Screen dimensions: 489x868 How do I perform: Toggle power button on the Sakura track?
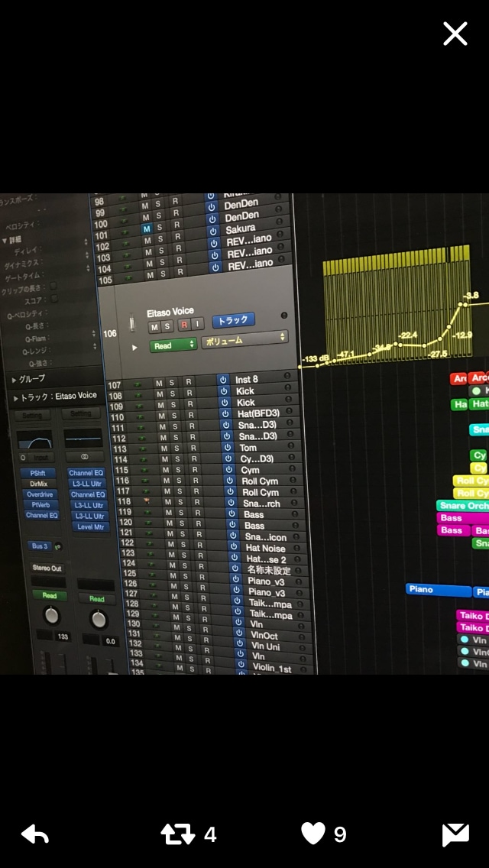(x=212, y=230)
